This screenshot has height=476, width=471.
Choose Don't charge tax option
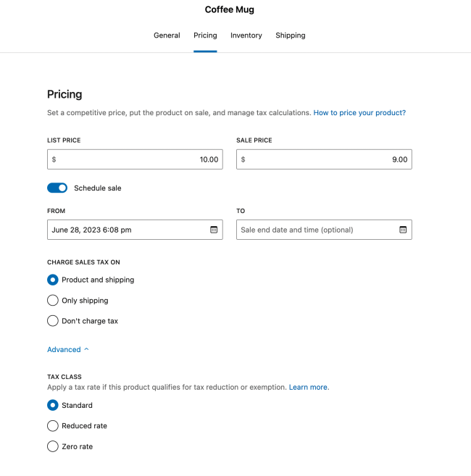coord(53,321)
